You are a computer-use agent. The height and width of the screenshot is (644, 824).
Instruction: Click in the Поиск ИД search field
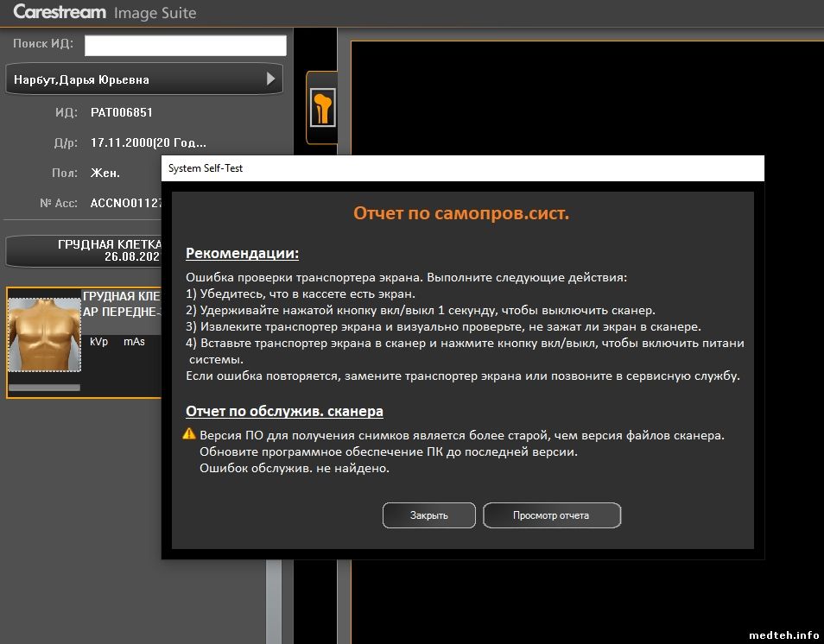click(185, 45)
